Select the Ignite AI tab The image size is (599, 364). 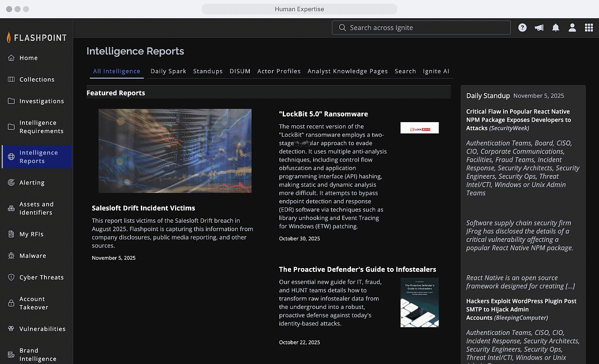(436, 71)
